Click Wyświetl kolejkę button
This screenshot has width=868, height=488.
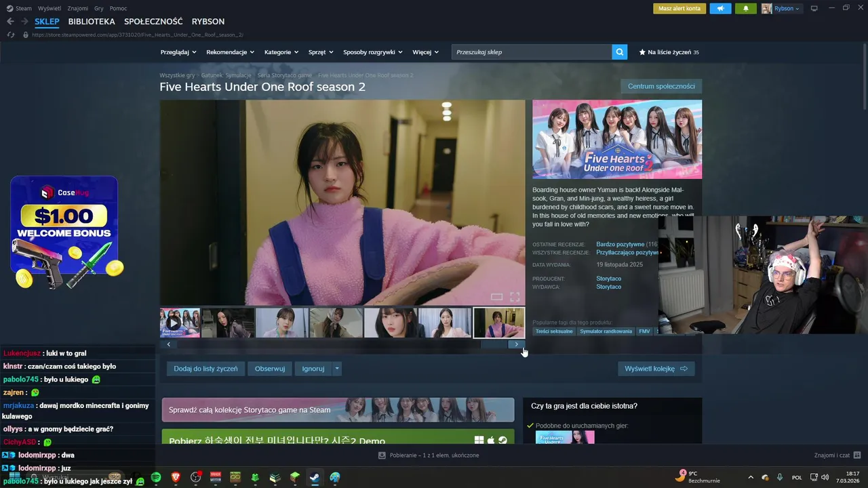(x=656, y=369)
